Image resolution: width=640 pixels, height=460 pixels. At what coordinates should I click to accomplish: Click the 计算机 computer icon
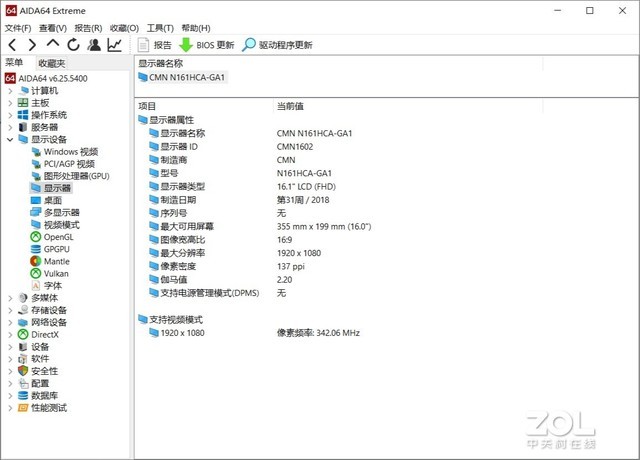pos(24,90)
